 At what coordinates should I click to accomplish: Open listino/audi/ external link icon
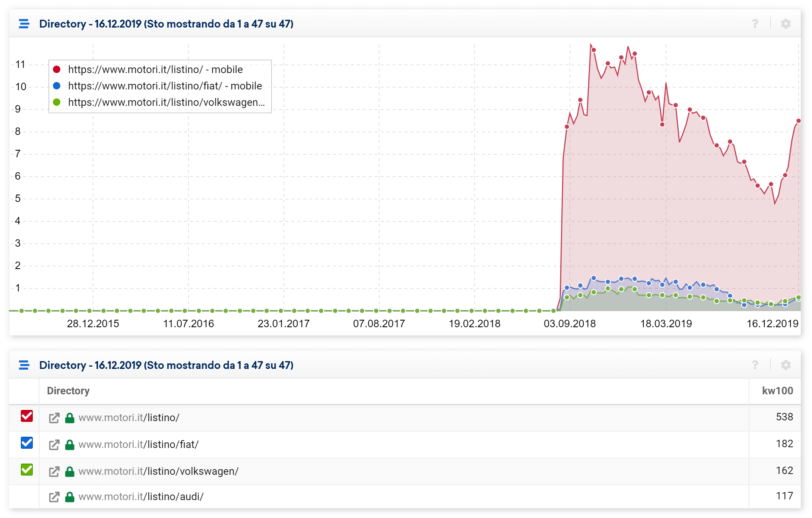tap(54, 497)
